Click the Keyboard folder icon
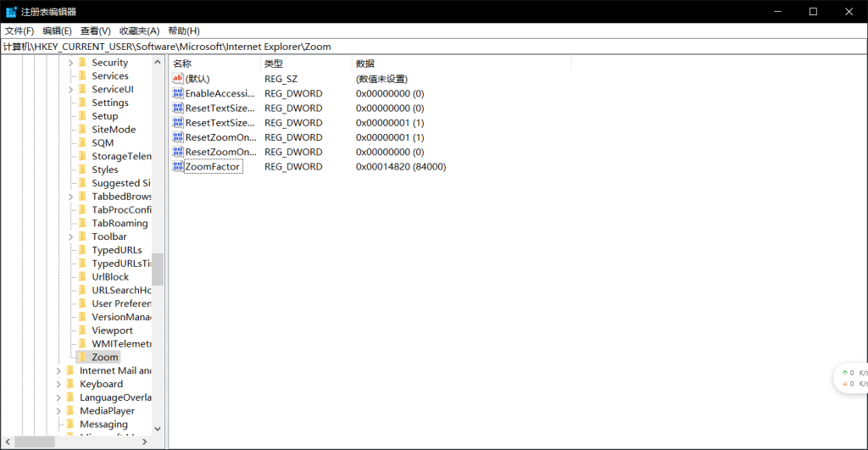 click(x=71, y=384)
